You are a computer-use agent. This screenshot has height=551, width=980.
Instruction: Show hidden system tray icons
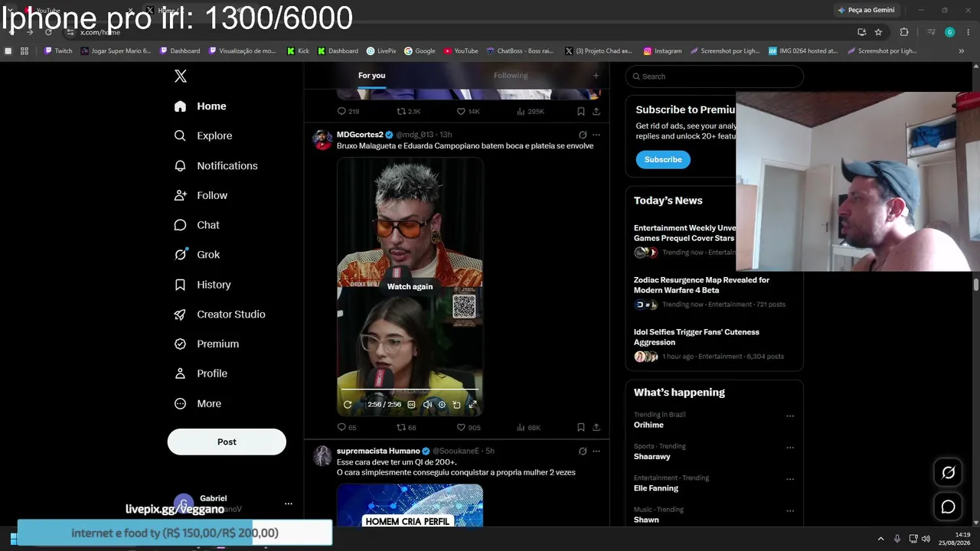(x=880, y=539)
